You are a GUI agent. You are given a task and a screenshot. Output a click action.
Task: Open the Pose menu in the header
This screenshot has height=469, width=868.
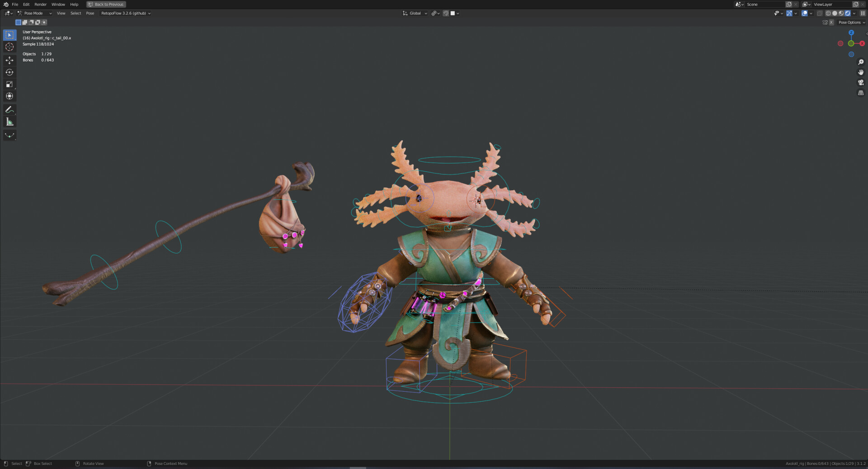click(90, 13)
